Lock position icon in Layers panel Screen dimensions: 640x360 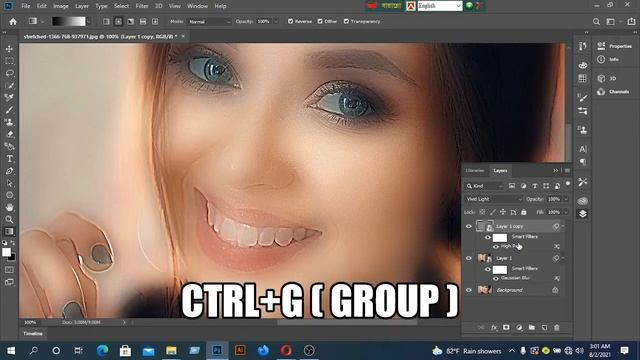coord(503,212)
